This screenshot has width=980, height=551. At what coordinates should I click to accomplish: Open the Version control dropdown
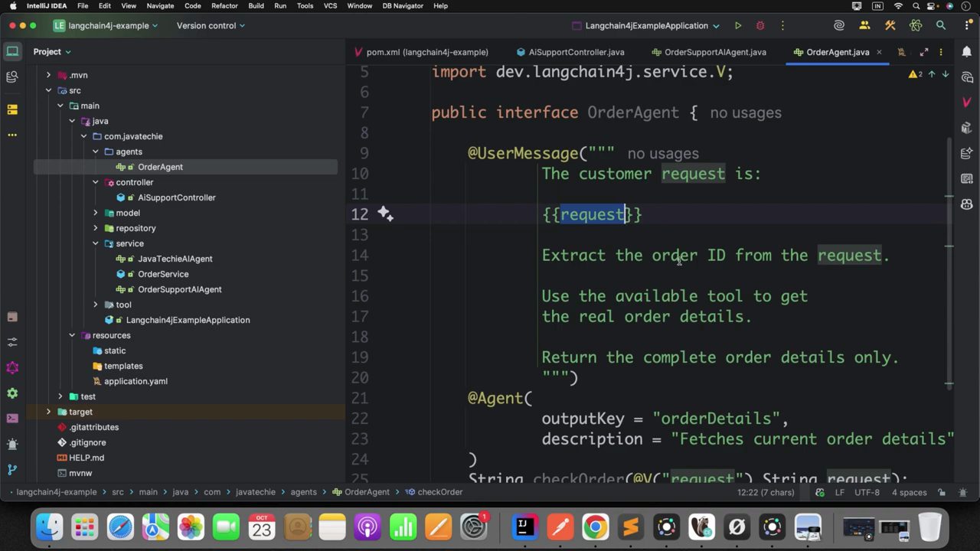[x=211, y=25]
